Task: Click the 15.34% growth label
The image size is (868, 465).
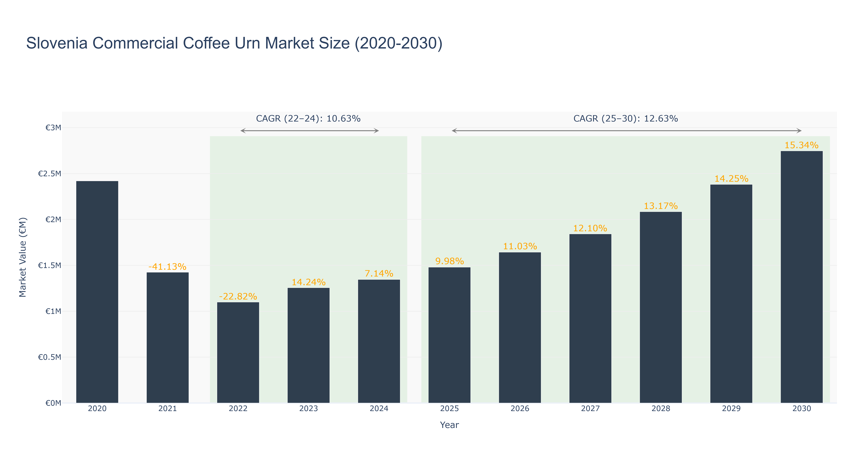Action: pyautogui.click(x=801, y=145)
